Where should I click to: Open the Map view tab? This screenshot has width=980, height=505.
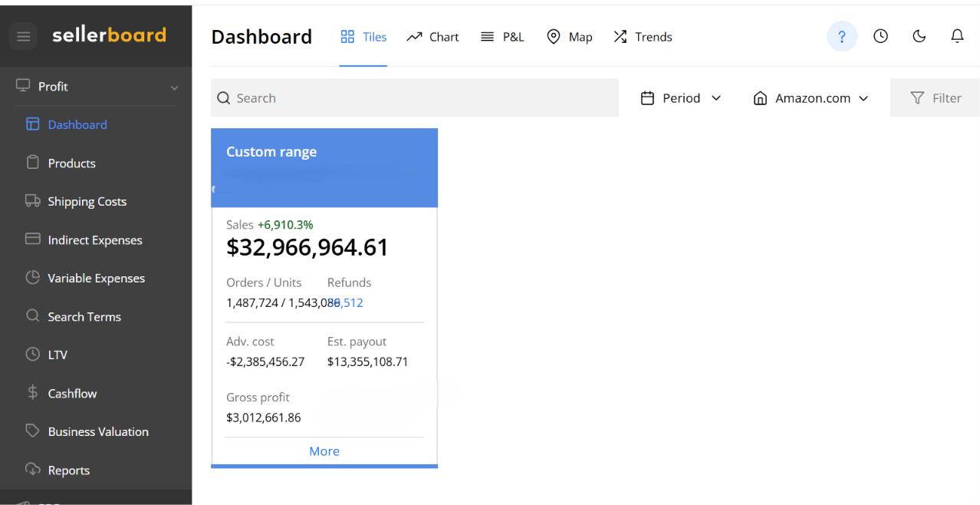tap(569, 37)
